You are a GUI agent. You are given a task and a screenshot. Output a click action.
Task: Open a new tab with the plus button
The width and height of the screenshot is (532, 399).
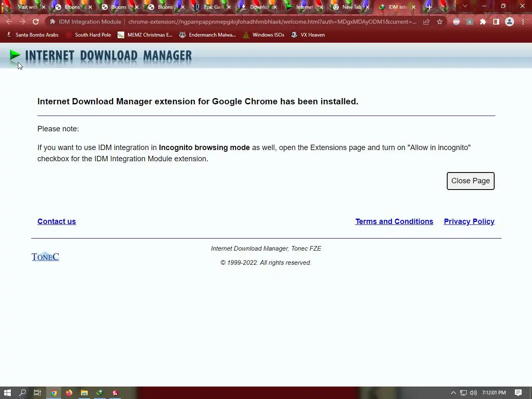click(x=429, y=7)
